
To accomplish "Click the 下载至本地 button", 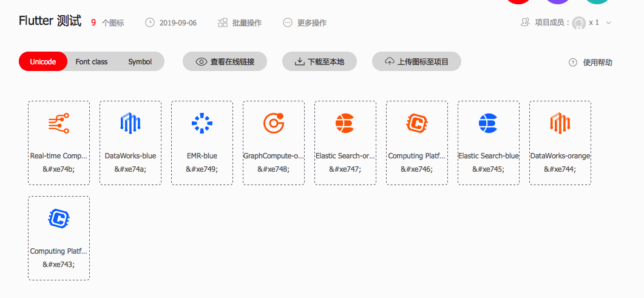I will (x=319, y=61).
